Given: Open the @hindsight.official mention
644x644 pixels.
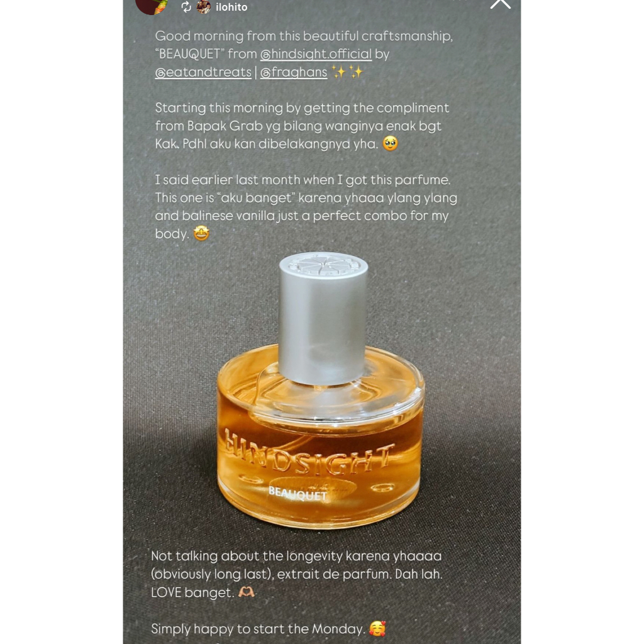Looking at the screenshot, I should pyautogui.click(x=316, y=54).
